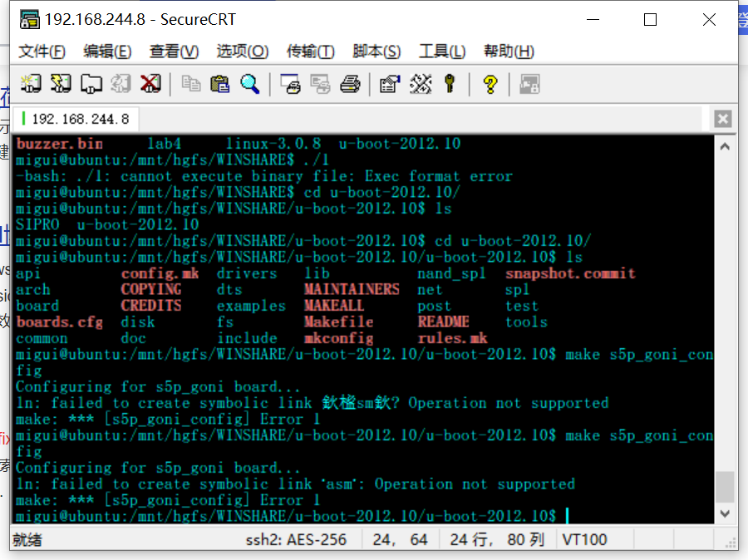The image size is (748, 560).
Task: Open Global Options tools icon
Action: pyautogui.click(x=421, y=84)
